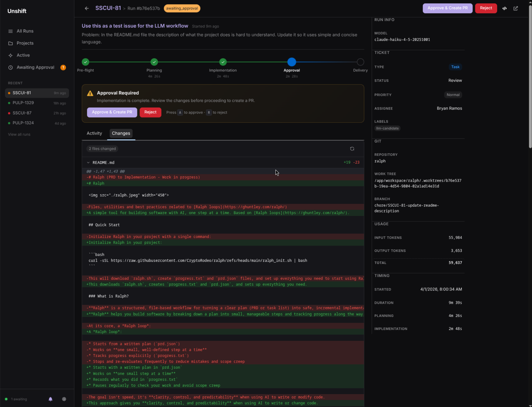Collapse the README.md diff section
The height and width of the screenshot is (407, 532).
coord(88,162)
